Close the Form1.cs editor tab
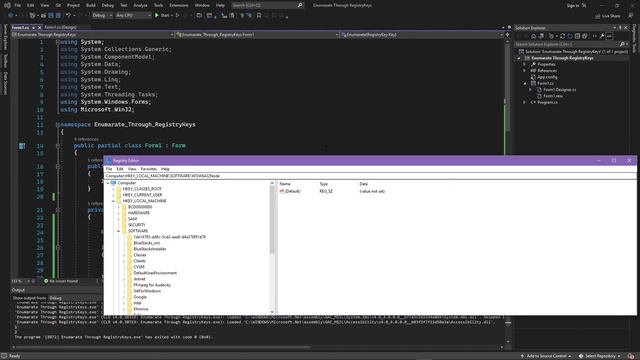This screenshot has width=640, height=360. tap(40, 27)
